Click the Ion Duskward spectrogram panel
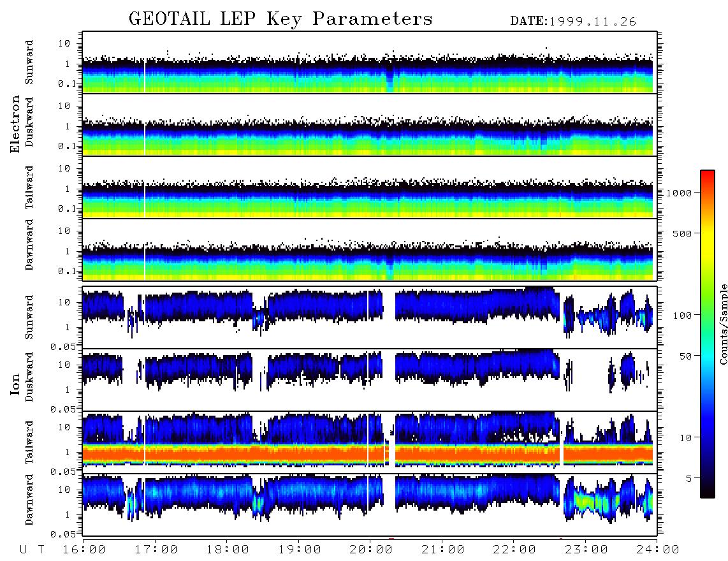The width and height of the screenshot is (728, 561). pos(370,380)
